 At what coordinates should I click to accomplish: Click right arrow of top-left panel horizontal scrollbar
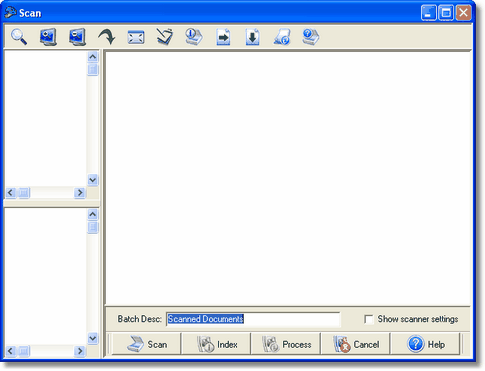pyautogui.click(x=80, y=193)
